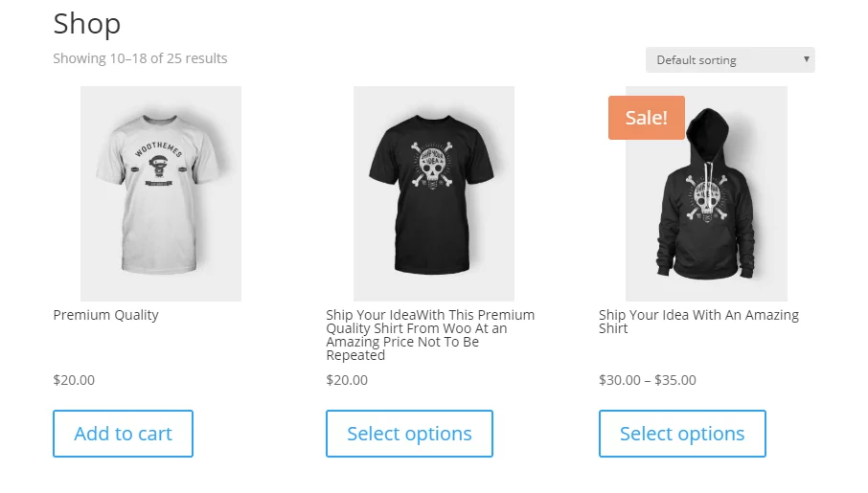Click the $20.00 price under black t-shirt
This screenshot has width=868, height=493.
pos(347,380)
